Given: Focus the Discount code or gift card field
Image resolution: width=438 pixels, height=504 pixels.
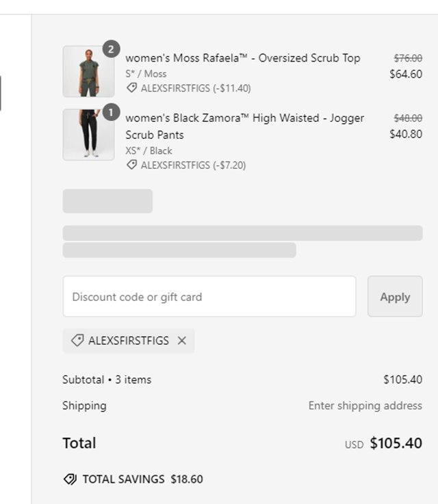Looking at the screenshot, I should coord(209,297).
